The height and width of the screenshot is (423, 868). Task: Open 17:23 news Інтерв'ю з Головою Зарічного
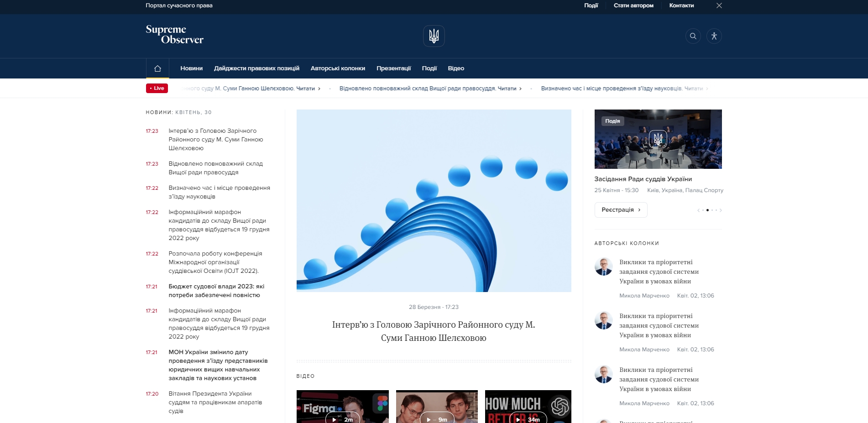216,139
